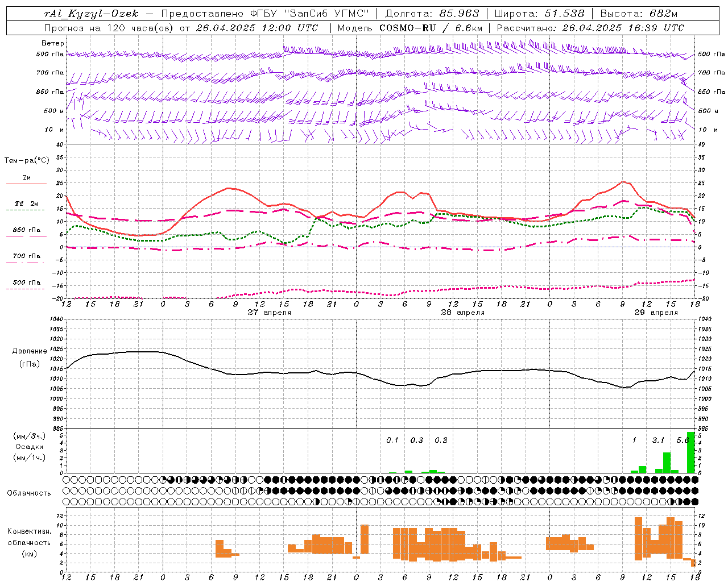Click the Высота: 682м value
Screen dimensions: 728x582
point(639,14)
